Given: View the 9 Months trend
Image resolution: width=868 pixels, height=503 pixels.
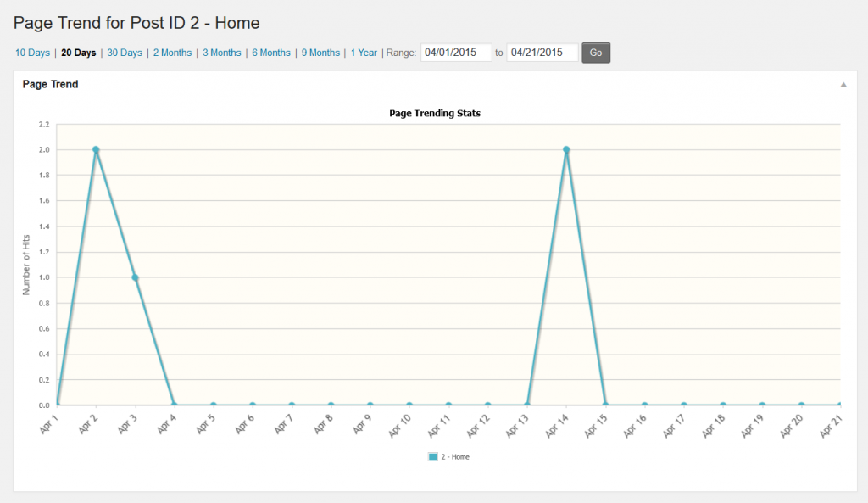Looking at the screenshot, I should 320,53.
